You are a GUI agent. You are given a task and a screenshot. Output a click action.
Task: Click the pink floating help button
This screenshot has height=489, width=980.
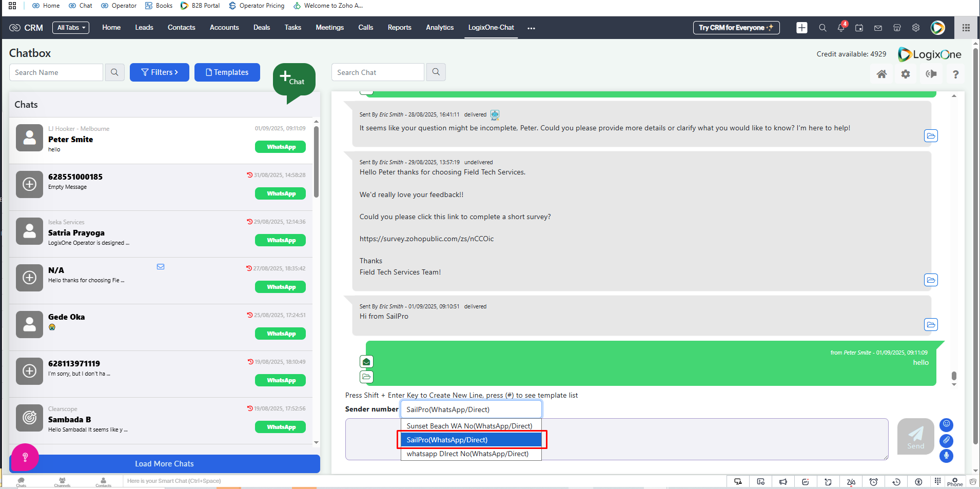pyautogui.click(x=25, y=457)
